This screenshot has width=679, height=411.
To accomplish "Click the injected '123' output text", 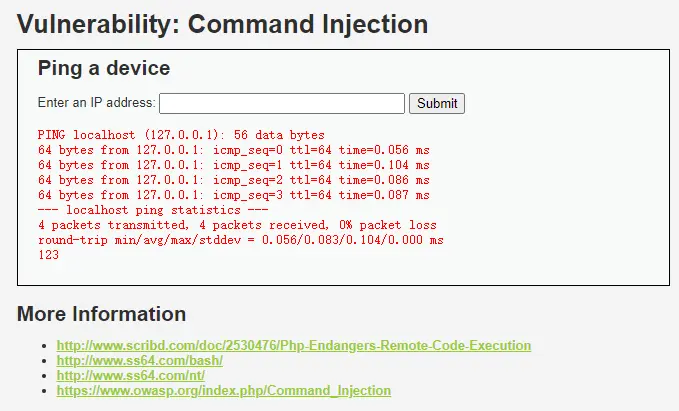I will coord(48,255).
